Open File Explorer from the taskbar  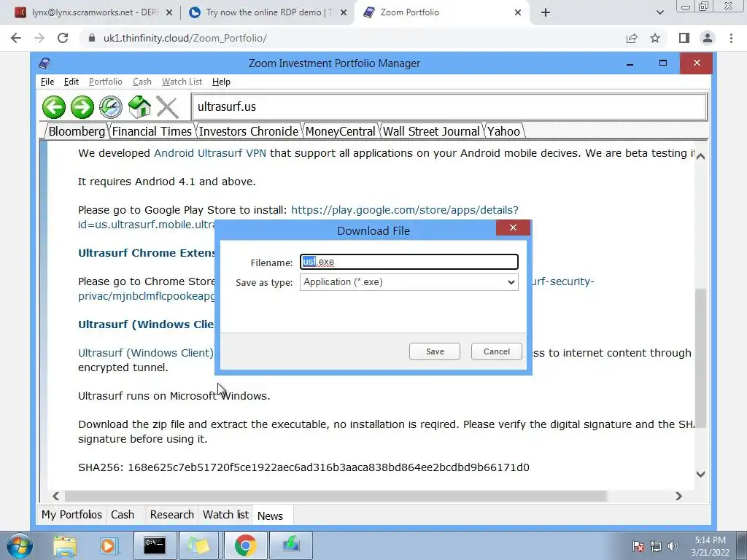pos(65,546)
